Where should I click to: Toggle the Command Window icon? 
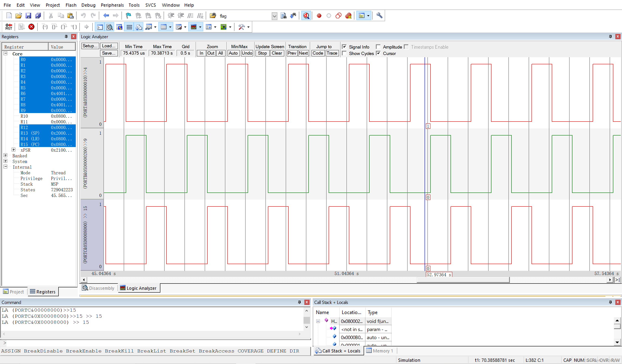(x=100, y=27)
